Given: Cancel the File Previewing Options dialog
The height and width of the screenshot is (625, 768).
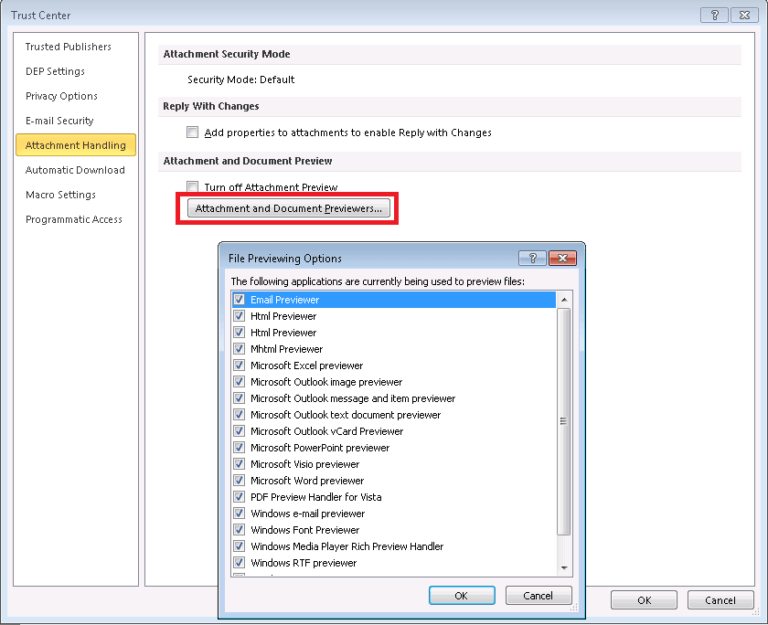Looking at the screenshot, I should [538, 596].
